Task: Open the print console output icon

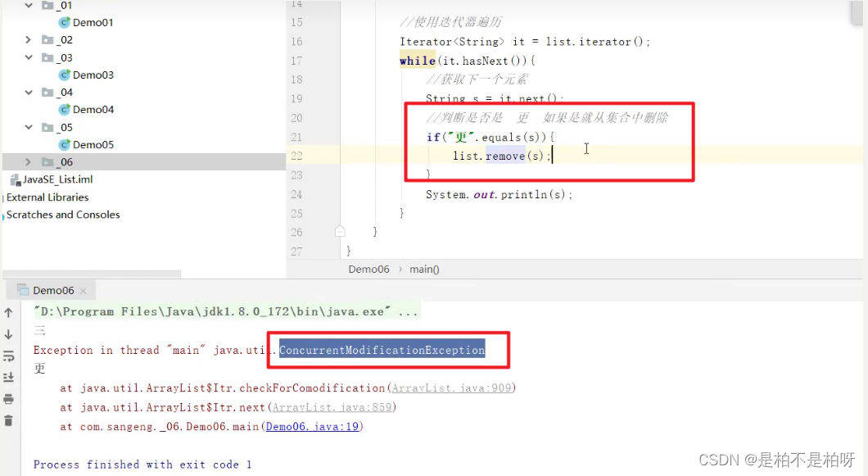Action: (x=9, y=399)
